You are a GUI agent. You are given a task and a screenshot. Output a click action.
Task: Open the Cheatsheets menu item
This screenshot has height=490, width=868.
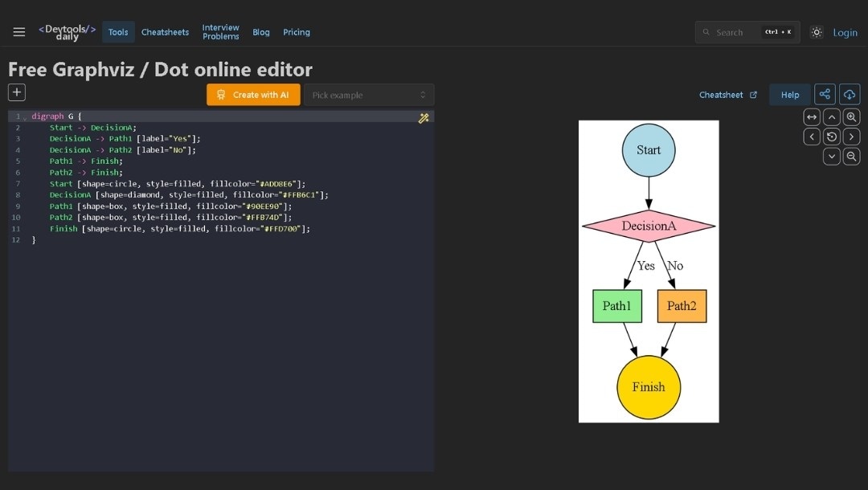pos(165,32)
